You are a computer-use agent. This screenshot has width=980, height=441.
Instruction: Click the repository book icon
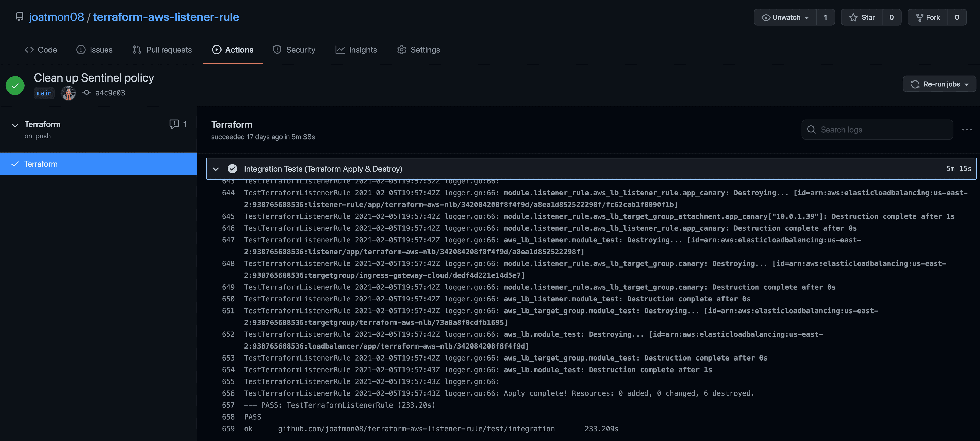[x=19, y=17]
